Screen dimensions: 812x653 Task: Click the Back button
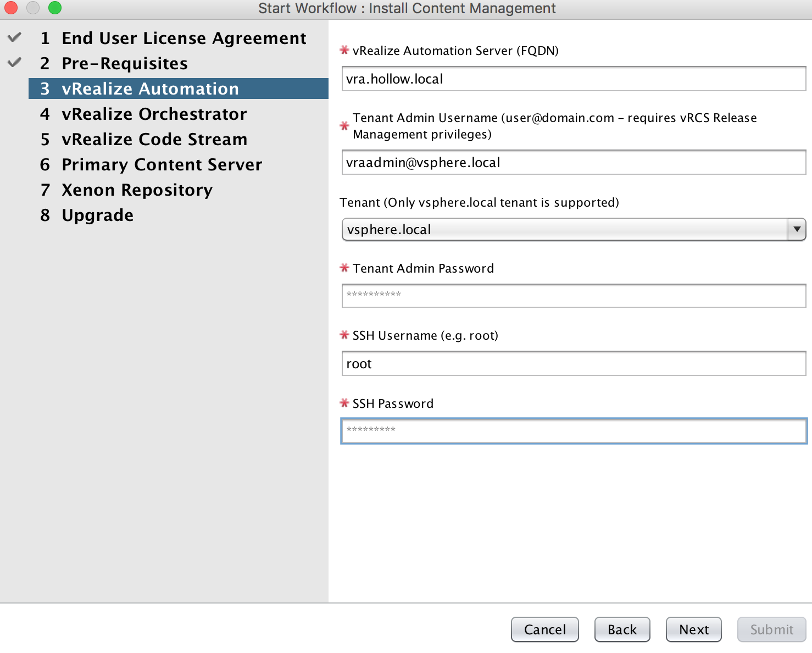(x=622, y=629)
